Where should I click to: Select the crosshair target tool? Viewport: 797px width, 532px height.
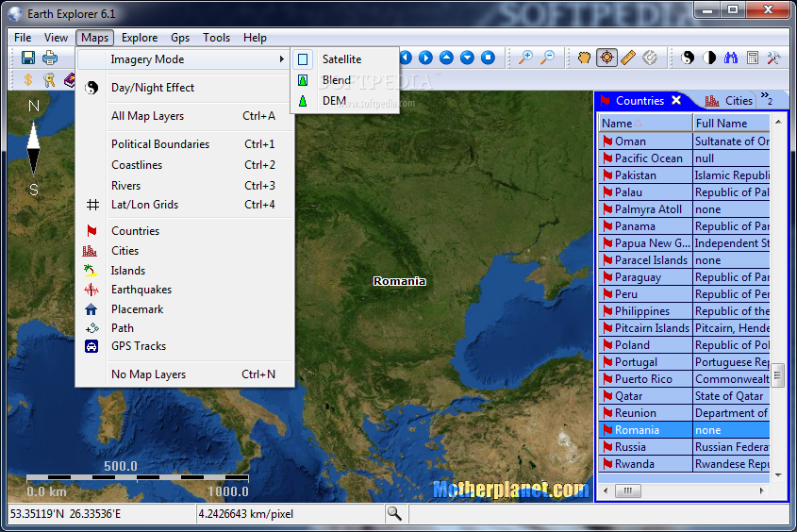[x=606, y=58]
